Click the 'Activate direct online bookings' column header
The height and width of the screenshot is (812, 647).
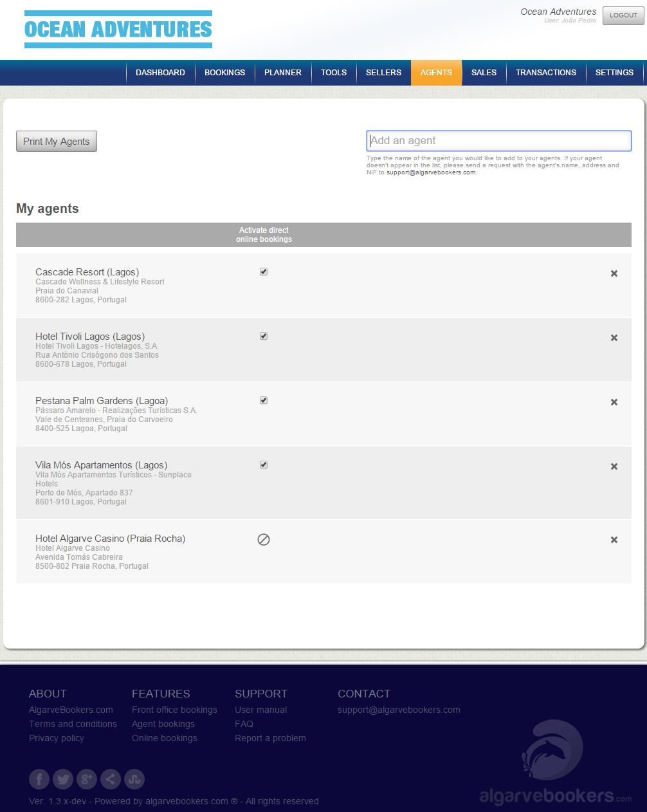coord(264,235)
